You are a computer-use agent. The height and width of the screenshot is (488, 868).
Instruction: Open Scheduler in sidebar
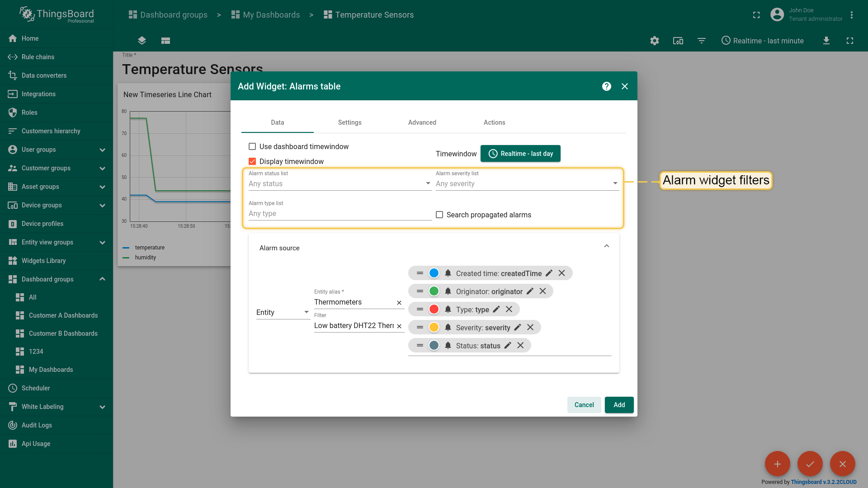[x=57, y=388]
